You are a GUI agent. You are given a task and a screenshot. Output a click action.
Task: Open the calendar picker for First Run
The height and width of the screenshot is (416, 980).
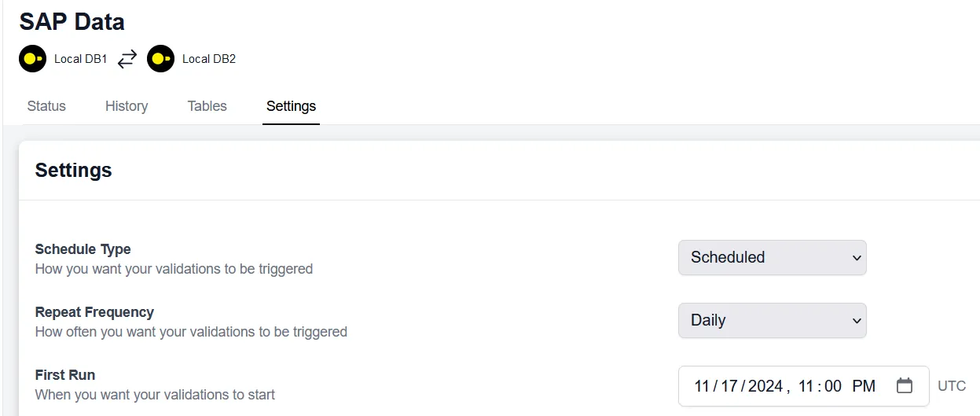pos(905,386)
